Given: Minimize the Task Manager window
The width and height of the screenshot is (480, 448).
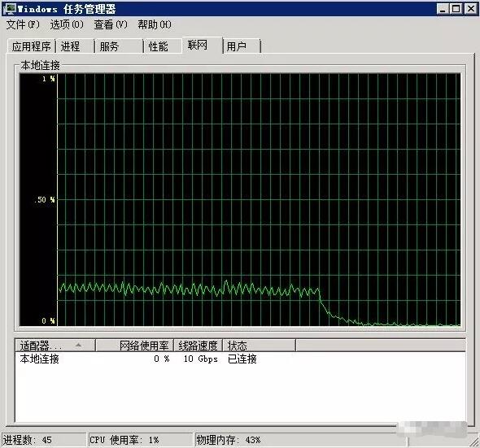Looking at the screenshot, I should coord(443,9).
